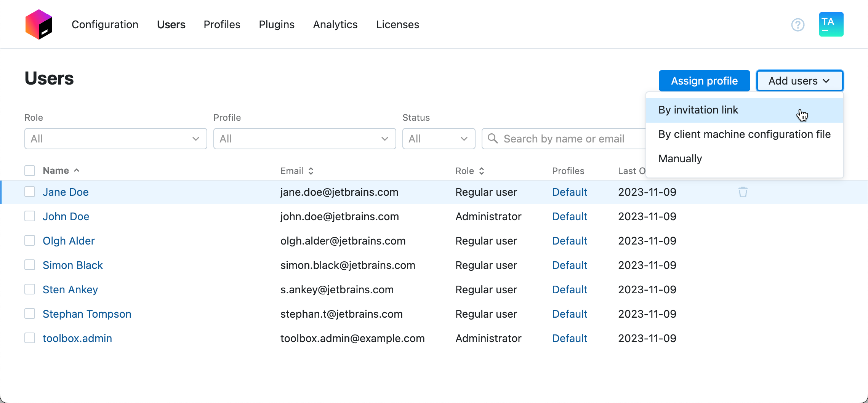
Task: Switch to the Profiles tab
Action: pyautogui.click(x=222, y=24)
